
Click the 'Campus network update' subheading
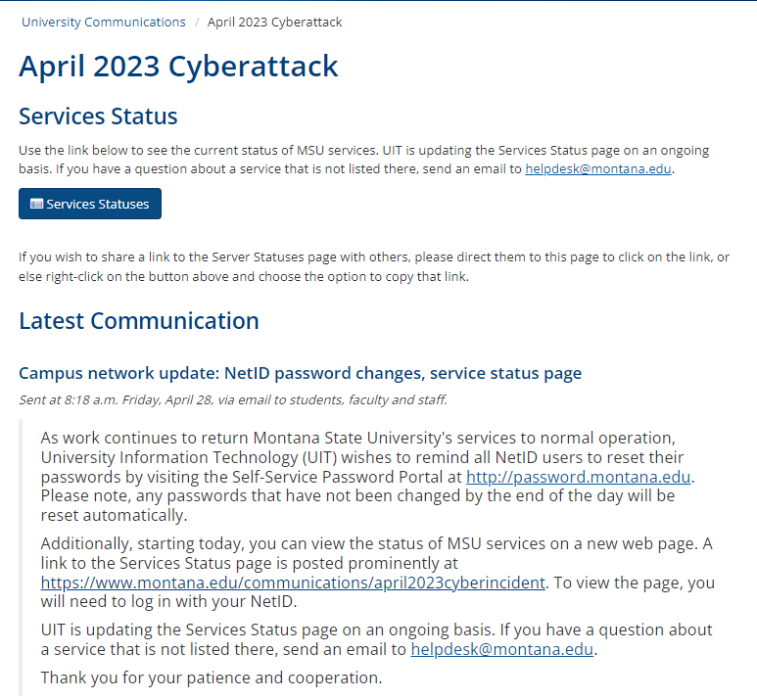300,373
